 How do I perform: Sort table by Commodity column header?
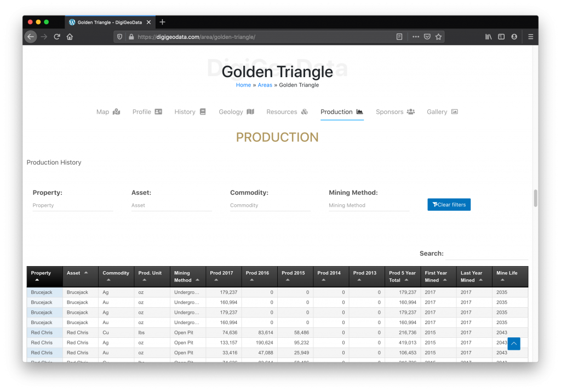click(x=116, y=276)
